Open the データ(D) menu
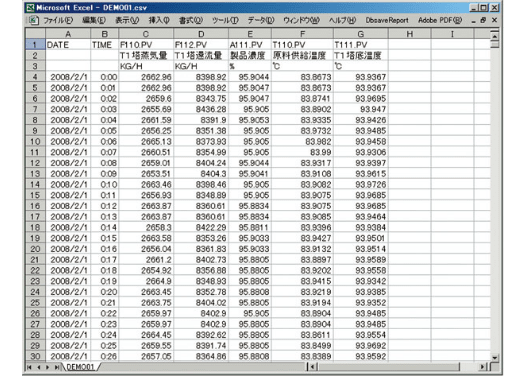 click(260, 20)
